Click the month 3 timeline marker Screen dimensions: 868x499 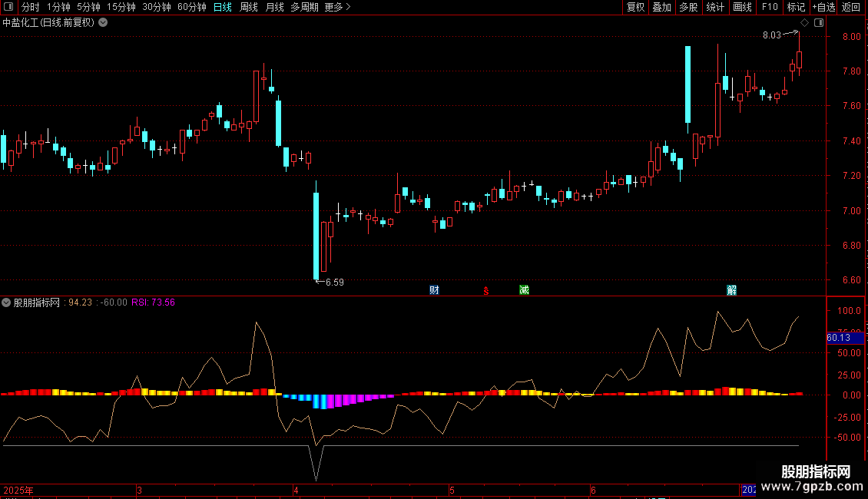[140, 490]
